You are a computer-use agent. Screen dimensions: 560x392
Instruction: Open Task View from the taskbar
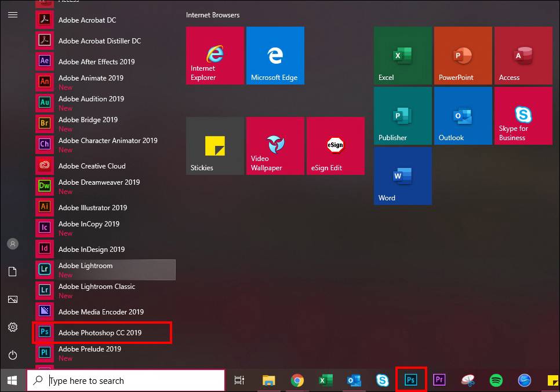(239, 380)
